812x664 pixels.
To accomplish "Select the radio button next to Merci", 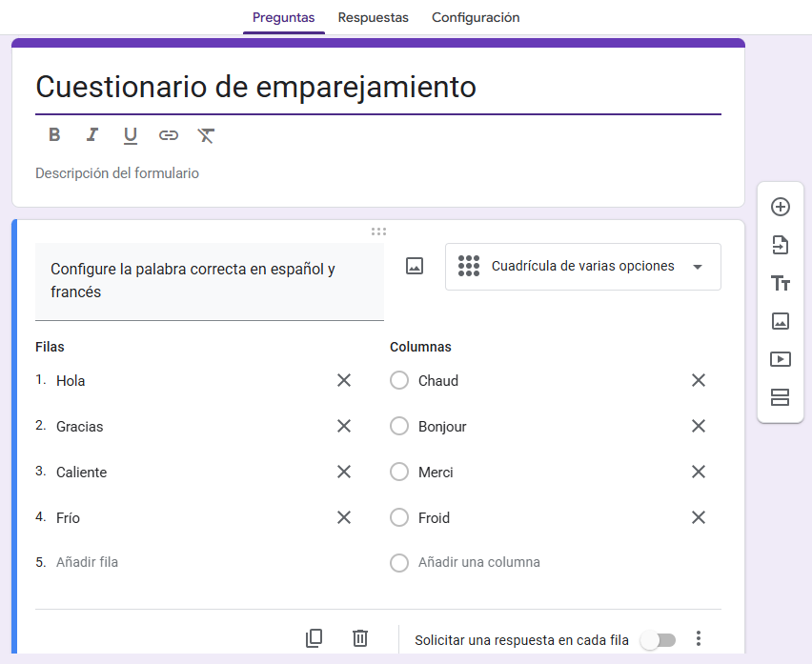I will tap(399, 472).
